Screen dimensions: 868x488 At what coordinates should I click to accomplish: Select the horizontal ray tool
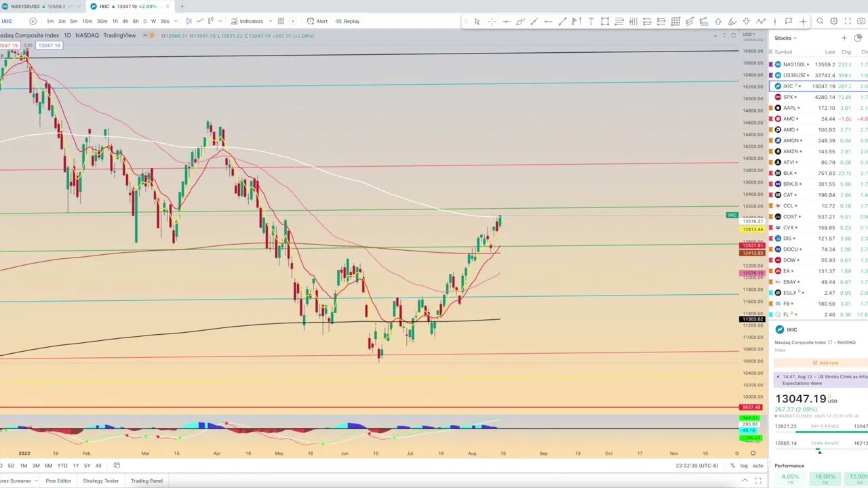pos(549,21)
